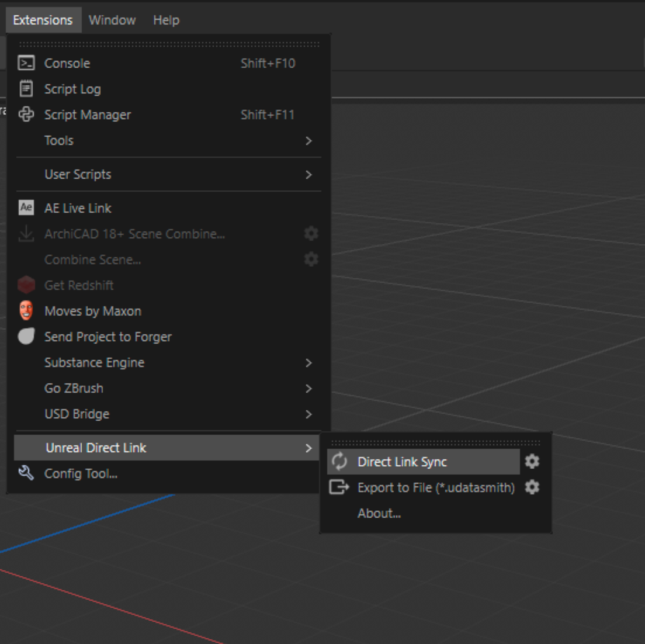This screenshot has width=645, height=644.
Task: Click the Export to File arrow icon
Action: 339,487
